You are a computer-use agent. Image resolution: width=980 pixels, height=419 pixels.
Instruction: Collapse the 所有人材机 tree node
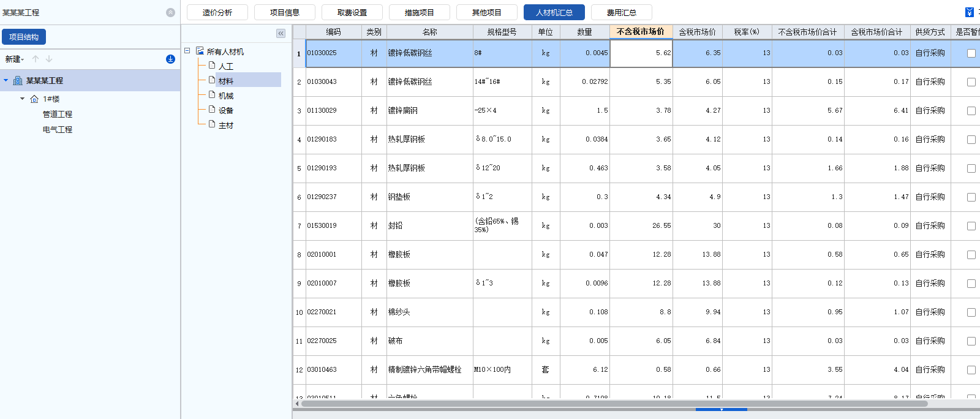(187, 51)
